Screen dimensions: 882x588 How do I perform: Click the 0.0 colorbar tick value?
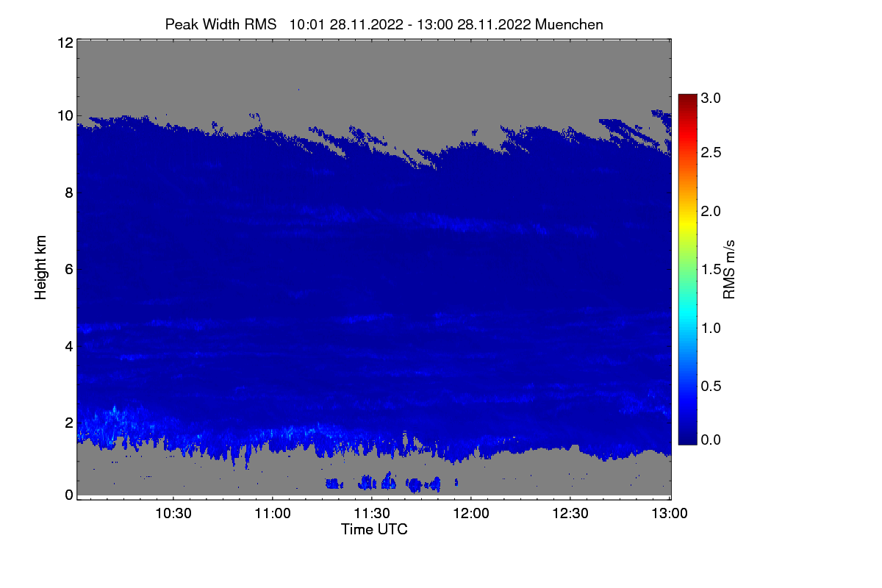[712, 440]
